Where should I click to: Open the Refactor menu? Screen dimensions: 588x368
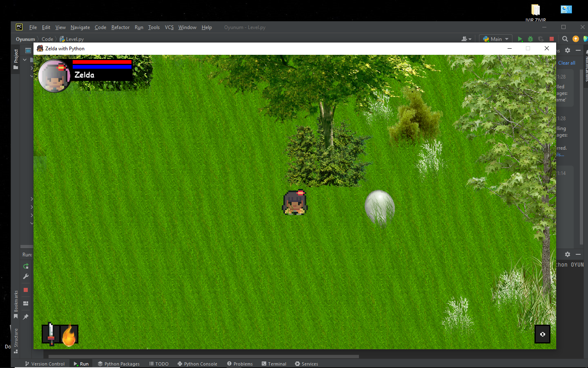click(x=120, y=27)
